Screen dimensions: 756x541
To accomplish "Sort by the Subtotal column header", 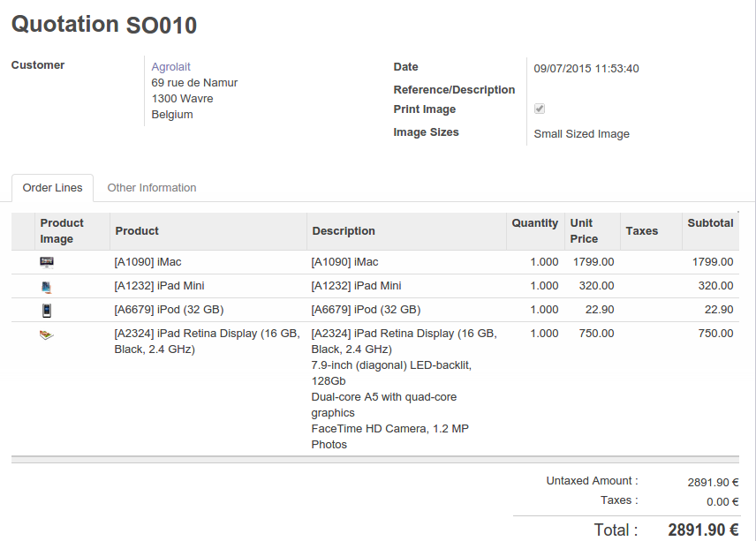I will (711, 231).
